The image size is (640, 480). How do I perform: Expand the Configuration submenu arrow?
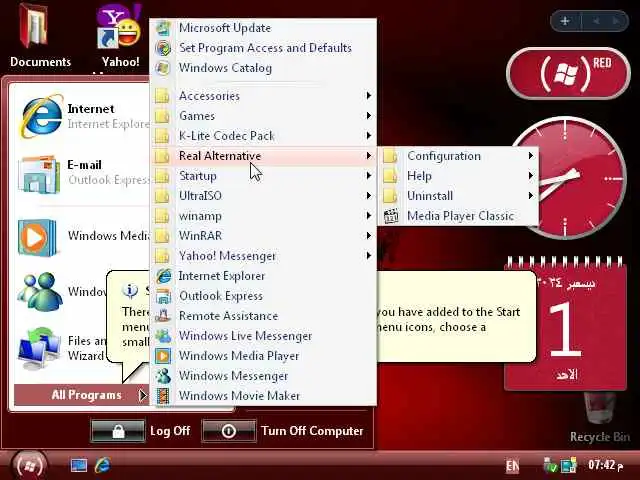(531, 156)
